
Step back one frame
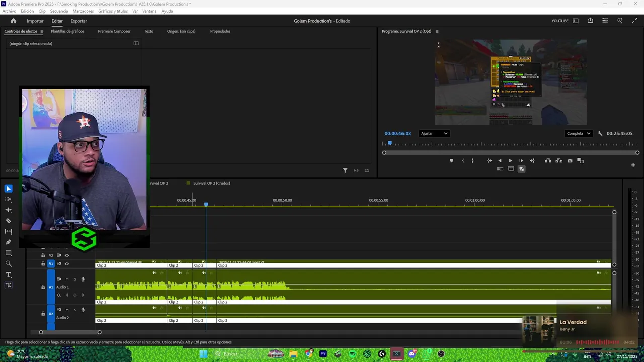click(x=500, y=161)
